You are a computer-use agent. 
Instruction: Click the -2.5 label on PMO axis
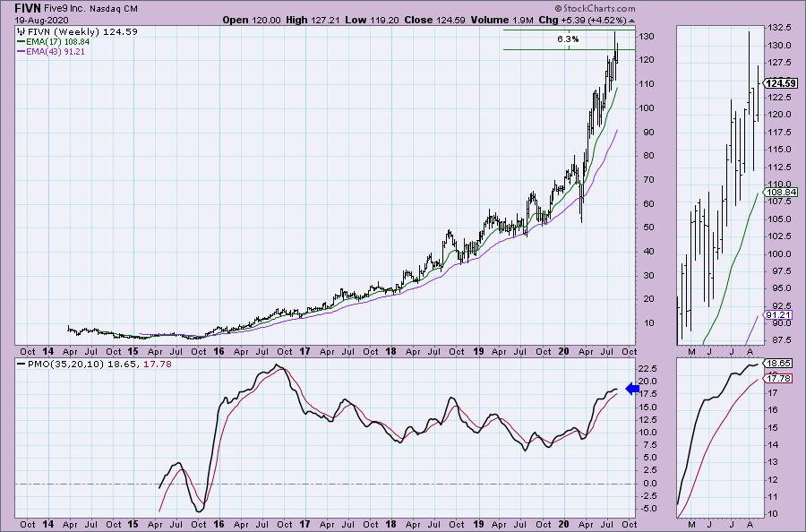pos(648,496)
